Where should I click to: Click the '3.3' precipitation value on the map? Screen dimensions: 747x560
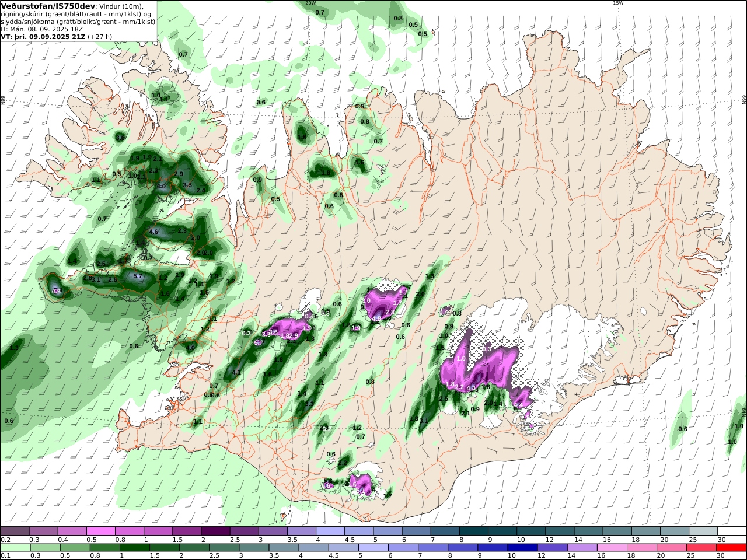(309, 404)
